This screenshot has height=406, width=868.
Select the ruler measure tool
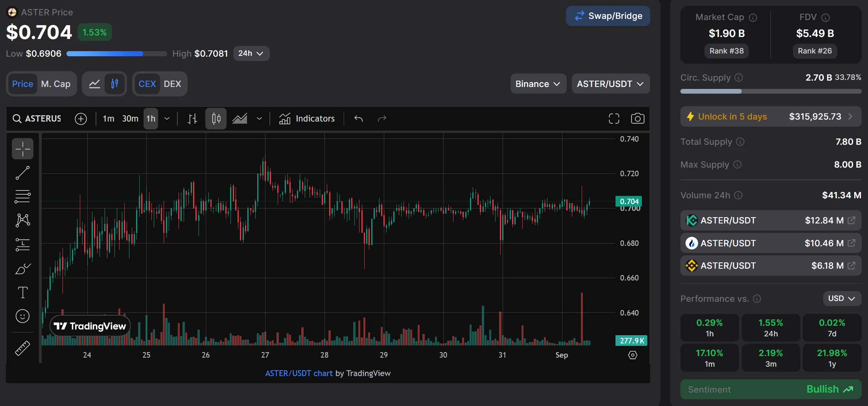click(22, 348)
